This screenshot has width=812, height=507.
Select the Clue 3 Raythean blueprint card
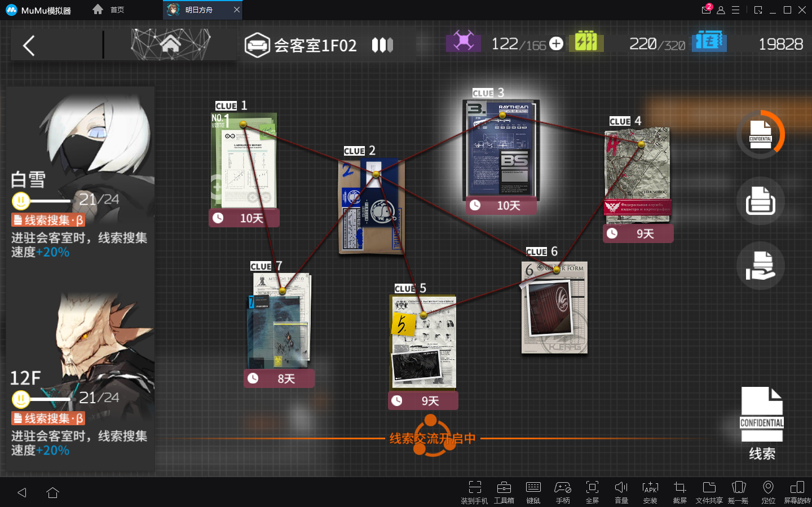click(x=501, y=150)
